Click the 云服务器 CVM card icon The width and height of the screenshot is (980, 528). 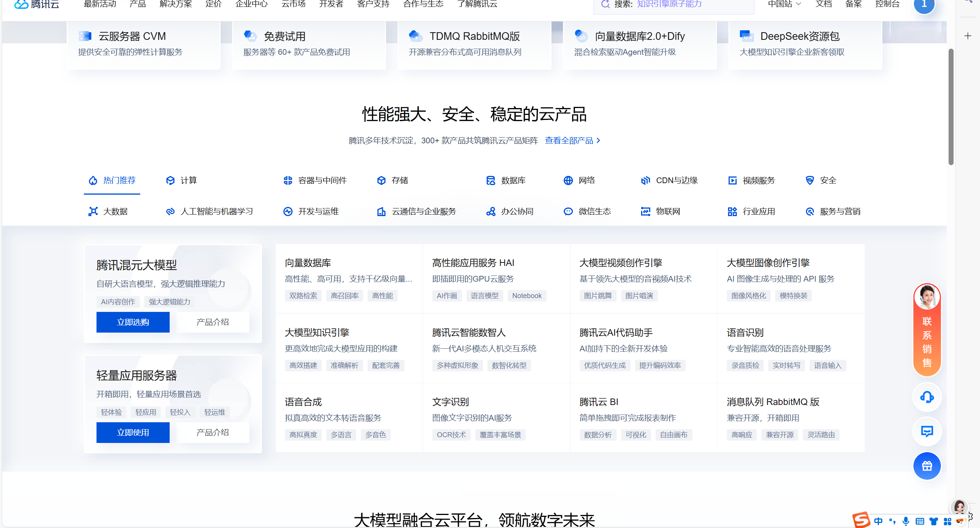pos(85,36)
